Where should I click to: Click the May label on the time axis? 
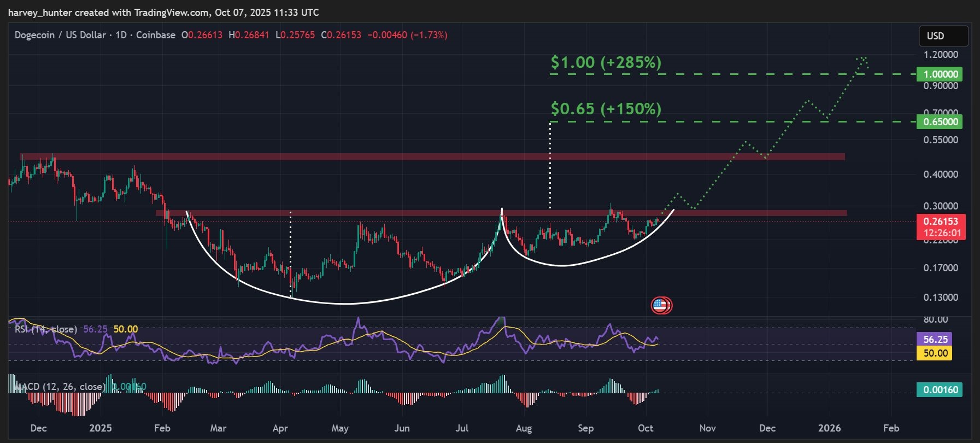point(340,428)
